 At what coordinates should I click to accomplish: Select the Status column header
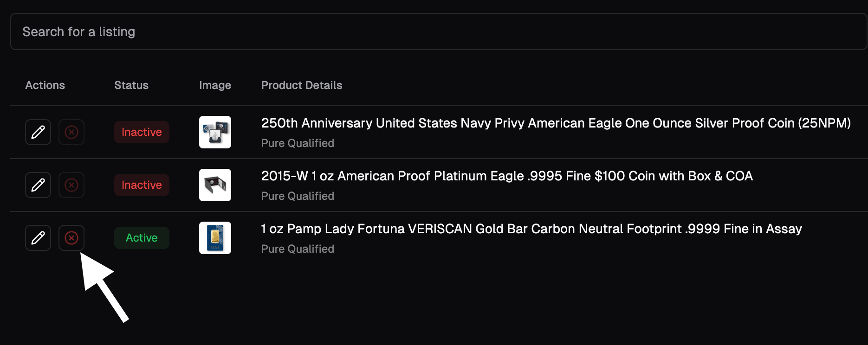point(131,85)
